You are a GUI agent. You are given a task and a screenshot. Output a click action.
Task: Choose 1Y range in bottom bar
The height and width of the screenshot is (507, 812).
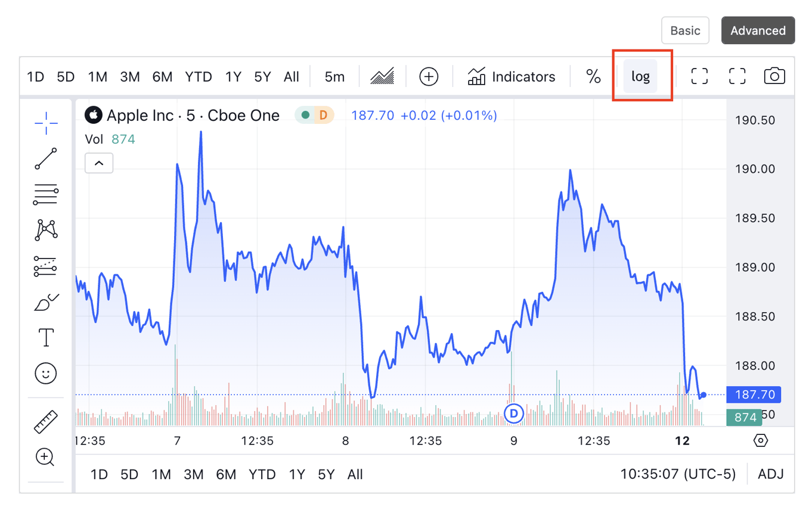pyautogui.click(x=297, y=475)
